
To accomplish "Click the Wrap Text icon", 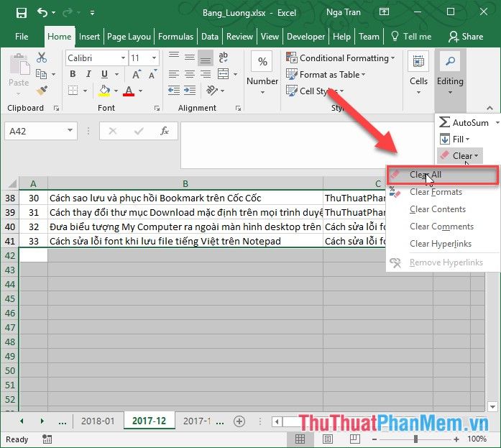I will [x=222, y=58].
